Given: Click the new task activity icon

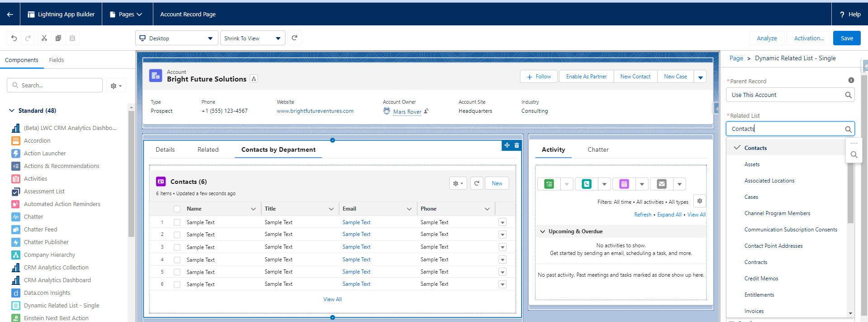Looking at the screenshot, I should (x=549, y=184).
